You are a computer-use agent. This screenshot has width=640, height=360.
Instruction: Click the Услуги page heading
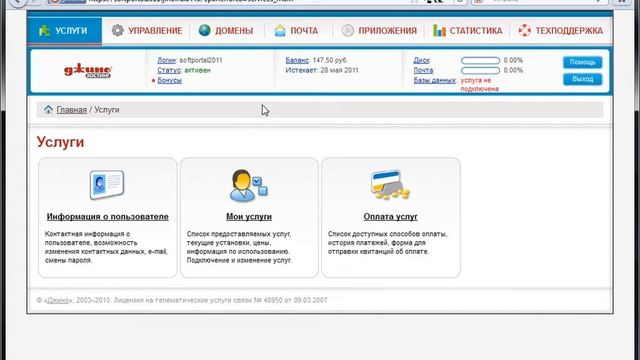[60, 142]
